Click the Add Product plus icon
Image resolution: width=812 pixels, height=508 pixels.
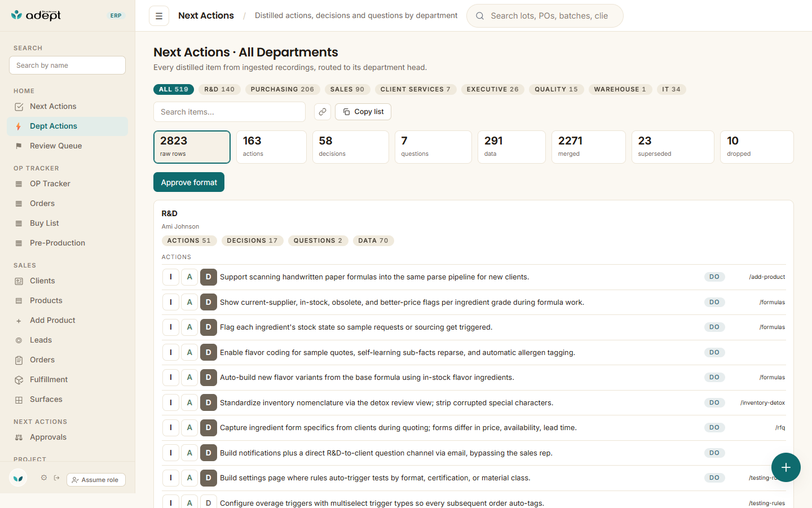tap(19, 321)
